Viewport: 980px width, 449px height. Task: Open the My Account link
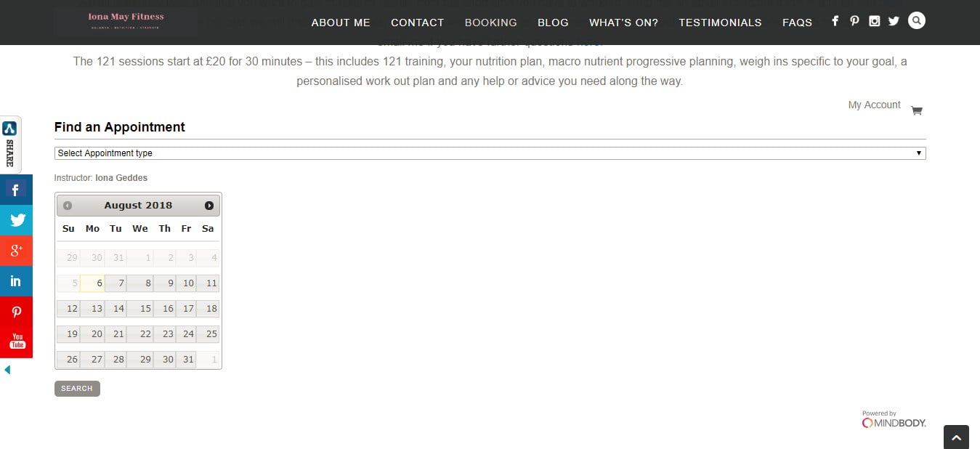click(875, 105)
